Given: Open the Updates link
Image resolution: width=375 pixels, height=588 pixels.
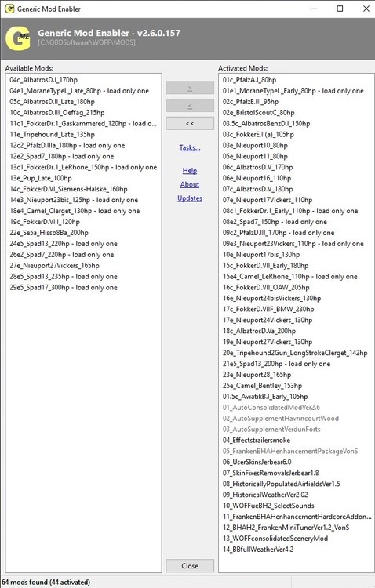Looking at the screenshot, I should point(190,198).
